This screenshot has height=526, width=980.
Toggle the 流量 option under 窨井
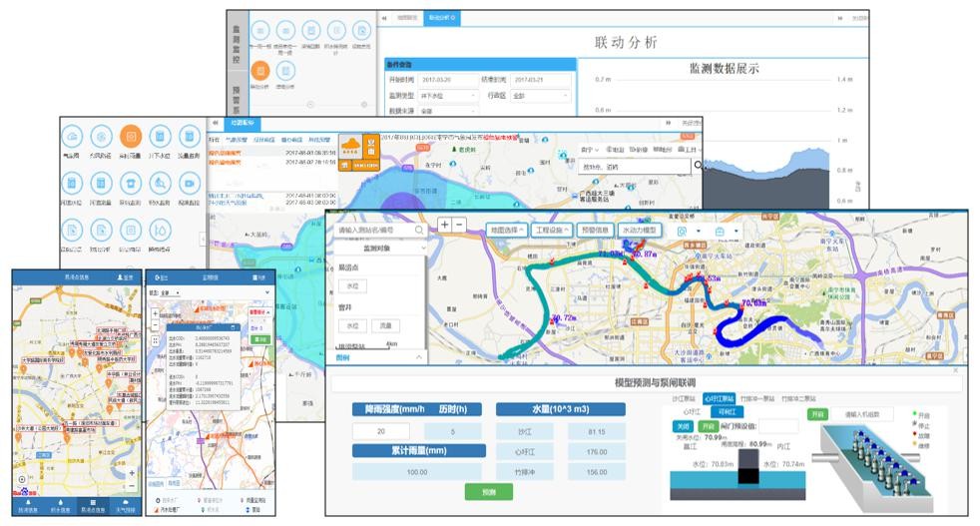click(x=383, y=325)
